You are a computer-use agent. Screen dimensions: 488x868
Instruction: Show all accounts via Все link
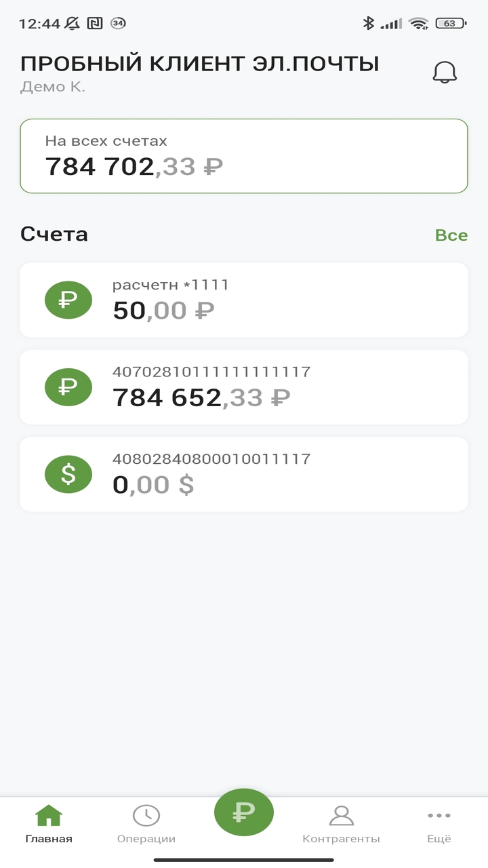451,235
